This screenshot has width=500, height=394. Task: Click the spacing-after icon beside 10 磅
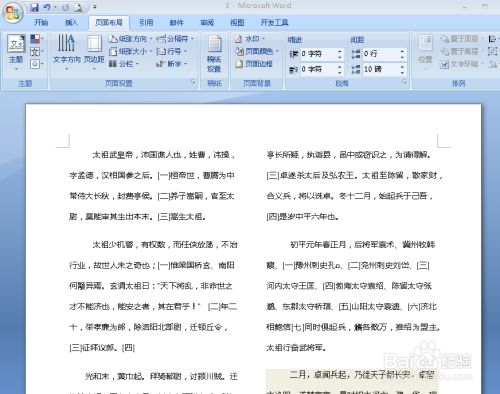coord(356,69)
